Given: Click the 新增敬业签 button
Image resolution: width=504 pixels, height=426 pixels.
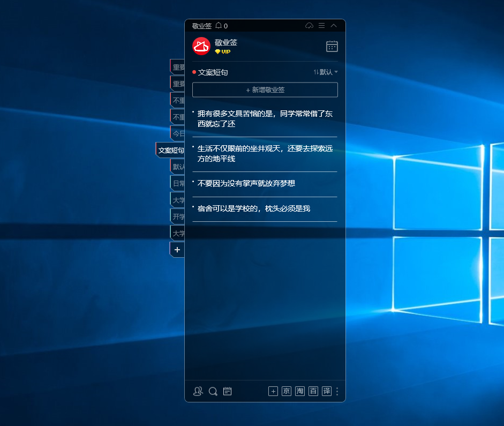Looking at the screenshot, I should point(265,90).
